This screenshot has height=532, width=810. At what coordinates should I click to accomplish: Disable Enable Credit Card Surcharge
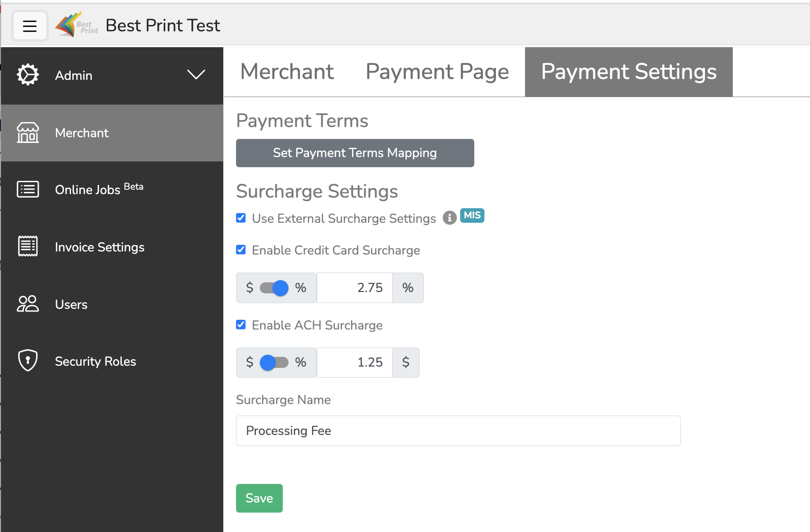240,250
